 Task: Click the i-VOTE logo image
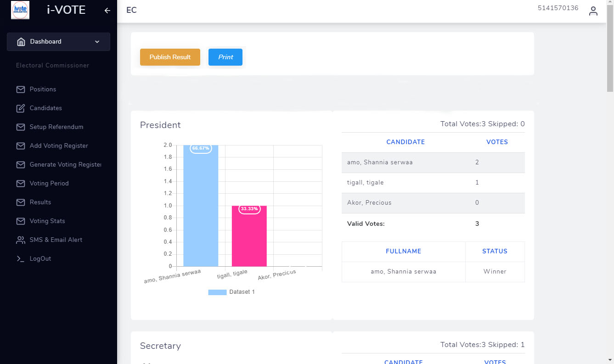pos(20,10)
